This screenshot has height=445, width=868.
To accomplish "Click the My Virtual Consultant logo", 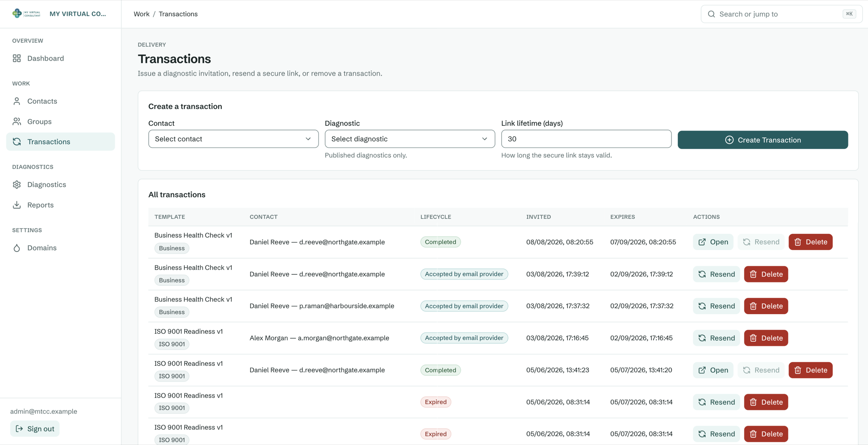I will tap(26, 14).
